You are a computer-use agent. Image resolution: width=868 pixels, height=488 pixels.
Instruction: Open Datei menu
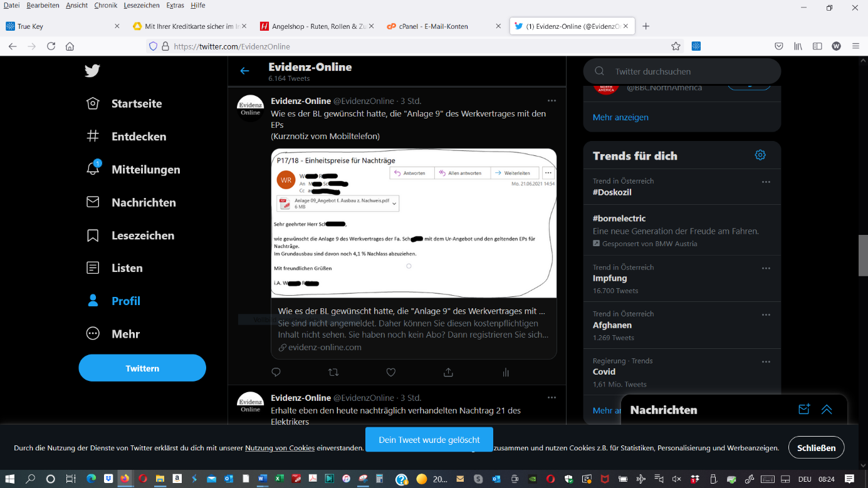pos(11,5)
